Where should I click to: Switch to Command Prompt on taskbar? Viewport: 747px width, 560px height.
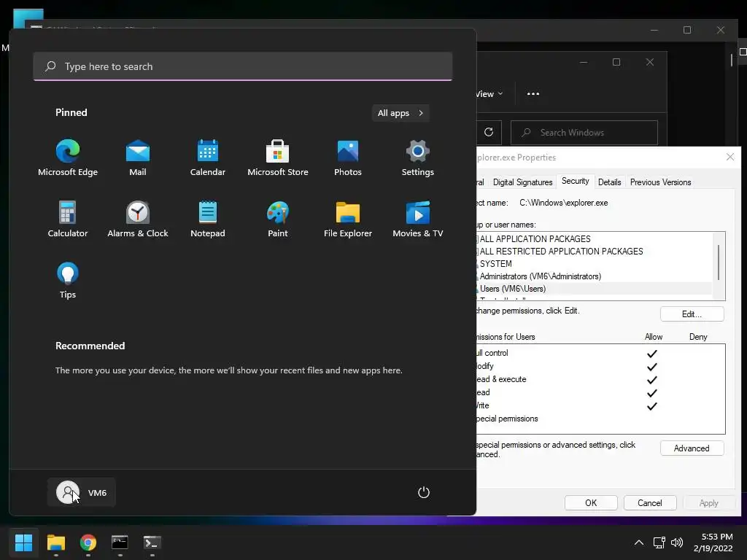[120, 542]
